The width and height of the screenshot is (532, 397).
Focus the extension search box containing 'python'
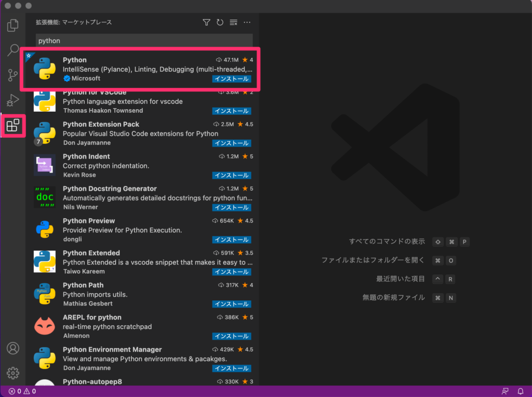(144, 41)
